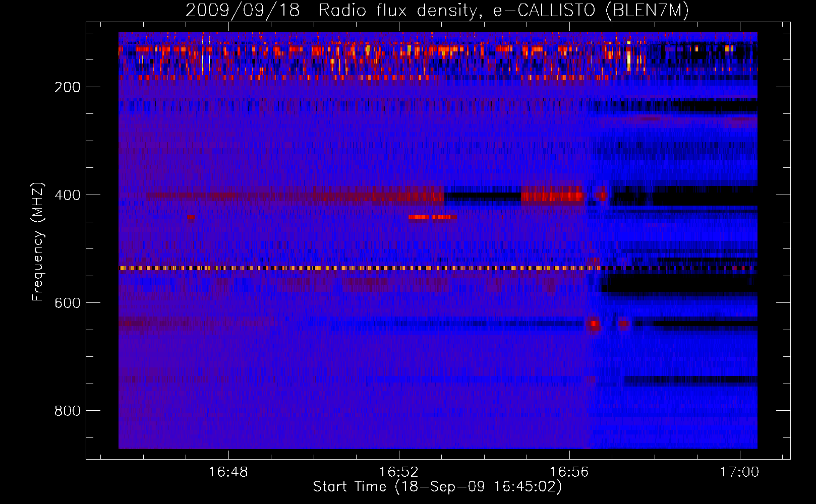Select the 'Frequency (MHZ)' y-axis label
Viewport: 816px width, 504px height.
point(38,241)
